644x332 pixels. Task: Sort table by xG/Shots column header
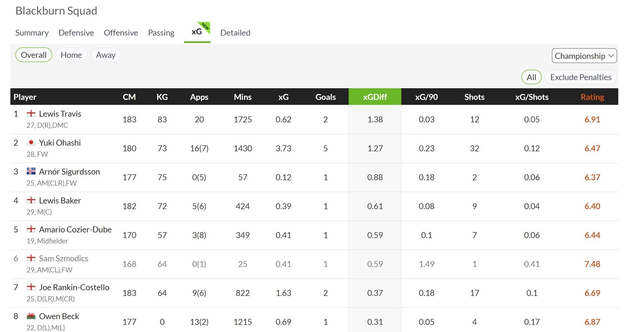[532, 97]
